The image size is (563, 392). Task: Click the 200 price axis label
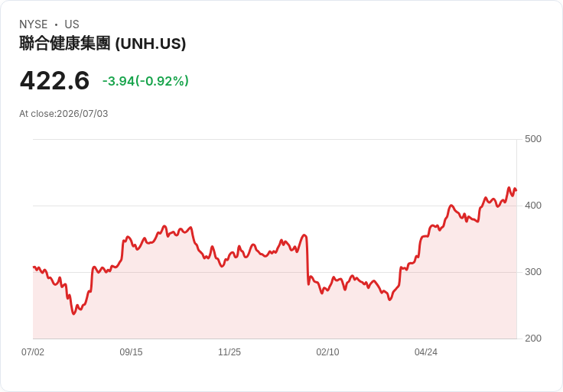click(x=533, y=339)
